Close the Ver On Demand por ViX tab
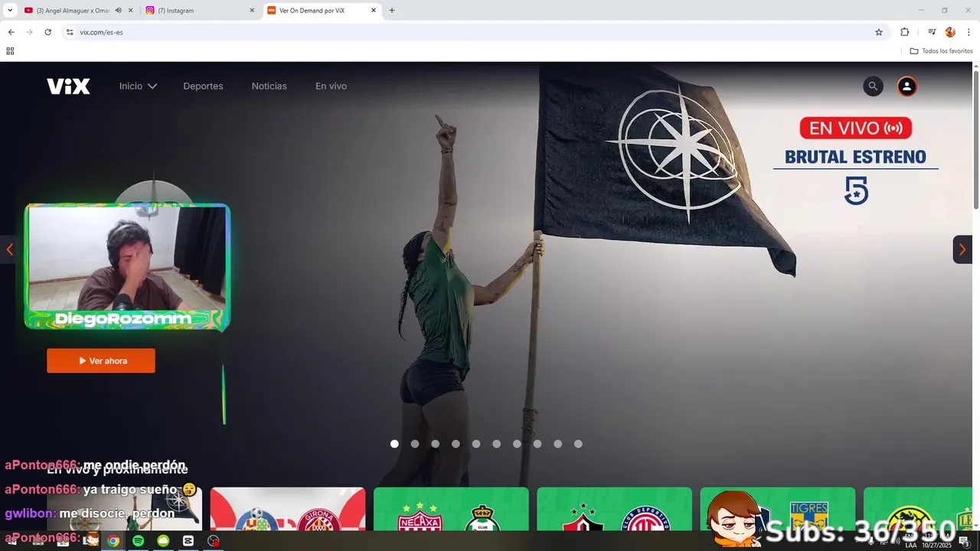Viewport: 980px width, 551px height. (x=374, y=11)
